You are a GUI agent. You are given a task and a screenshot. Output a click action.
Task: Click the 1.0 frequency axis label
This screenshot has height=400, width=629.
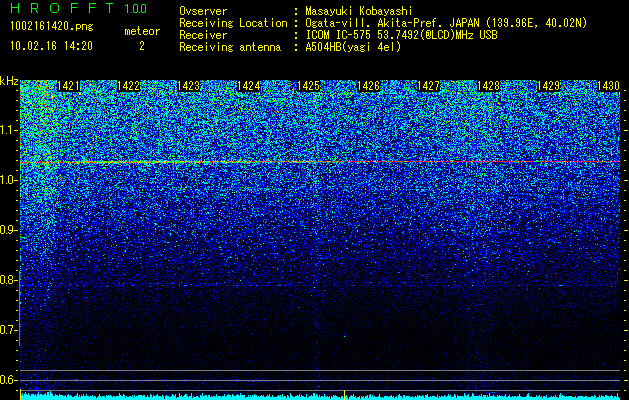point(9,180)
